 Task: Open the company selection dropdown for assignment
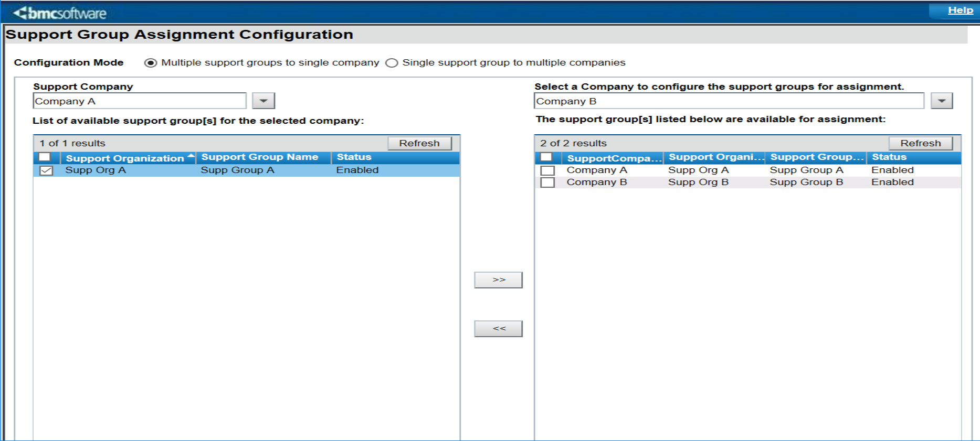pyautogui.click(x=942, y=101)
